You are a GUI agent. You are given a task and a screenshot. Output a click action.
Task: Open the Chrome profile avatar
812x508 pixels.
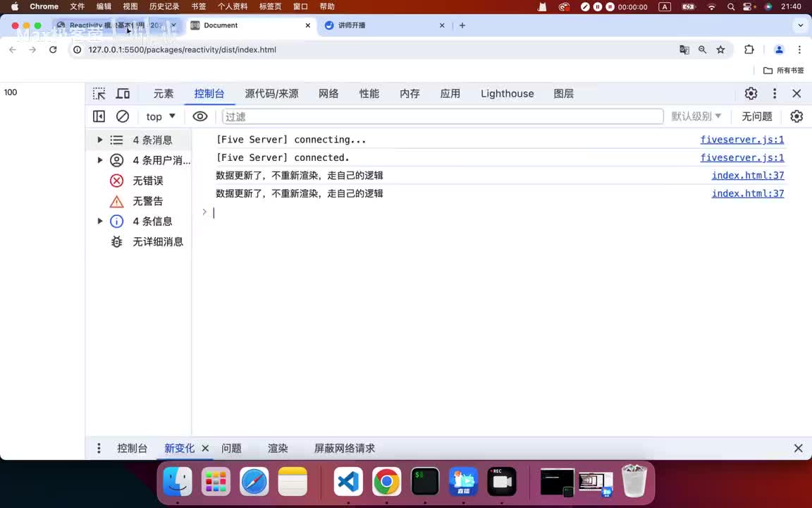click(779, 50)
